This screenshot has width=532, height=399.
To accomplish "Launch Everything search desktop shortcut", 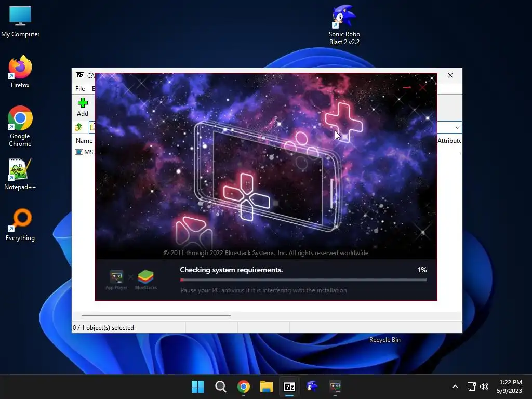I will pyautogui.click(x=20, y=224).
